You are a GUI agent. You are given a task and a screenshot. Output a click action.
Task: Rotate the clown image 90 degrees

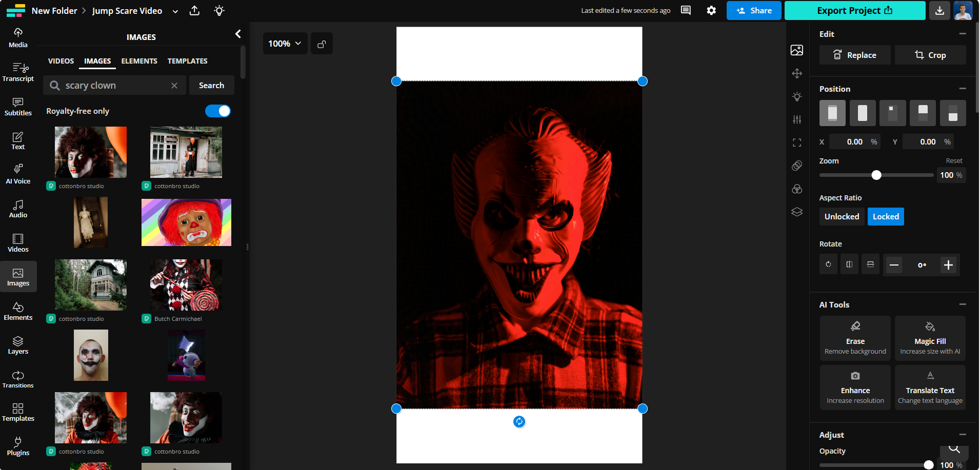[x=828, y=264]
